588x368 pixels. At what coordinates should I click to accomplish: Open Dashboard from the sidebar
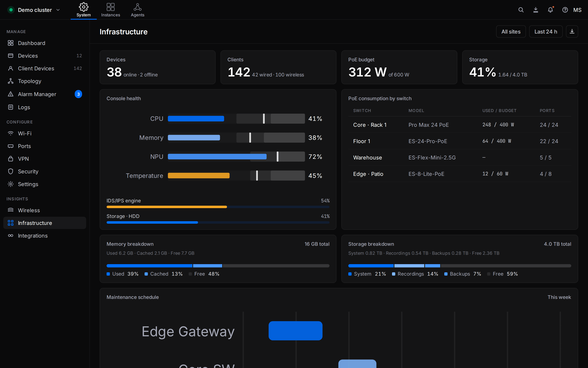tap(45, 43)
